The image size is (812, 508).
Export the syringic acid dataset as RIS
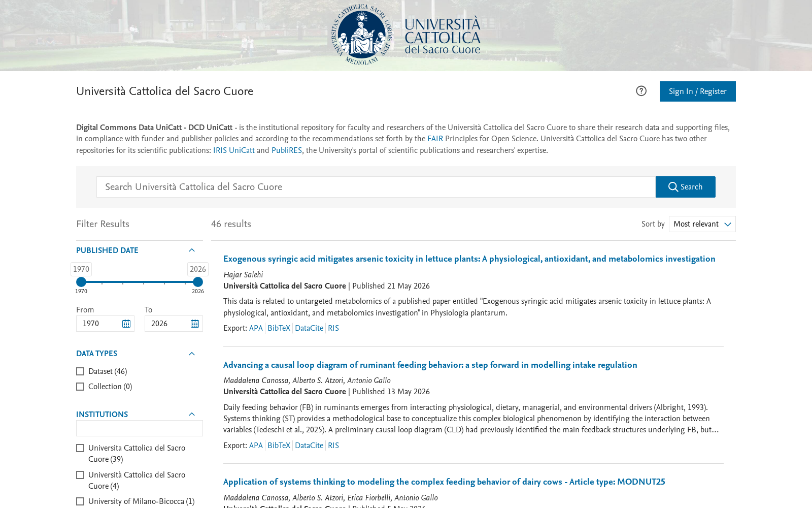click(x=333, y=328)
